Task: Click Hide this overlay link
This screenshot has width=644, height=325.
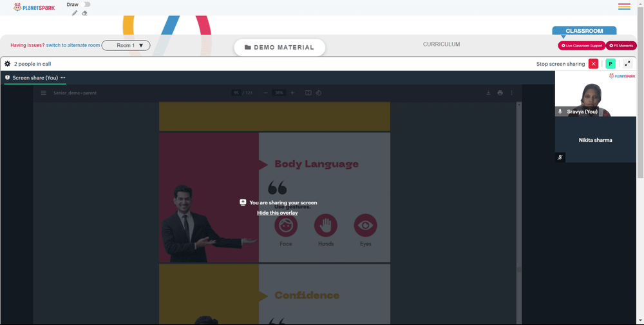Action: [278, 213]
